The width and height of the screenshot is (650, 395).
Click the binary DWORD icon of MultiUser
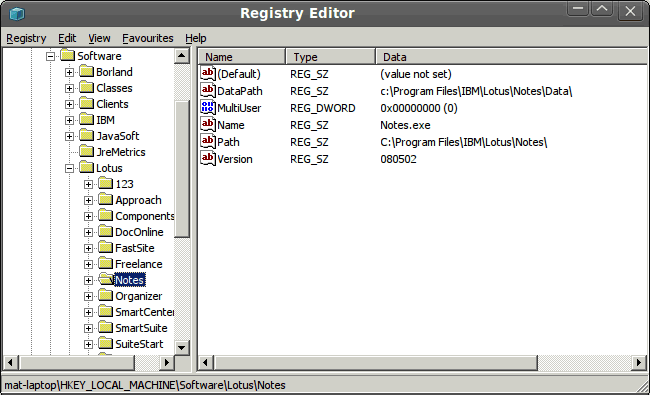pyautogui.click(x=208, y=108)
